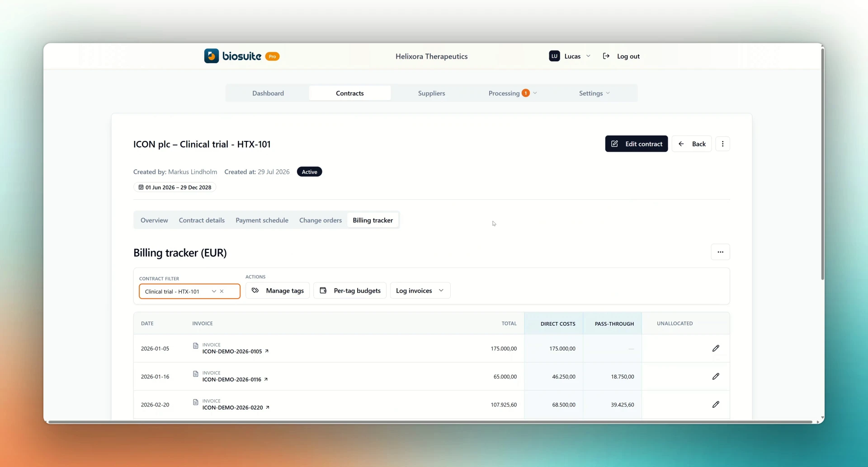Click the pencil icon in Edit contract
Image resolution: width=868 pixels, height=467 pixels.
click(614, 144)
